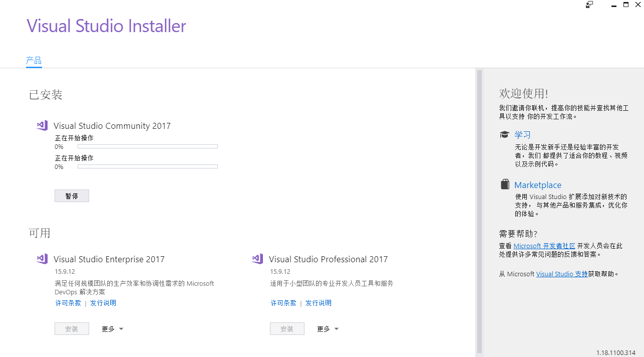The height and width of the screenshot is (357, 644).
Task: Click the Visual Studio Installer title text
Action: point(106,26)
